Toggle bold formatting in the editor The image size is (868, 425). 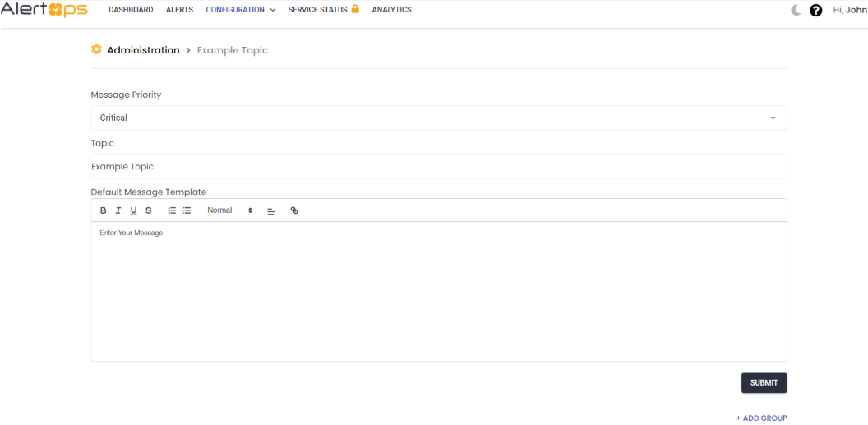pyautogui.click(x=104, y=210)
